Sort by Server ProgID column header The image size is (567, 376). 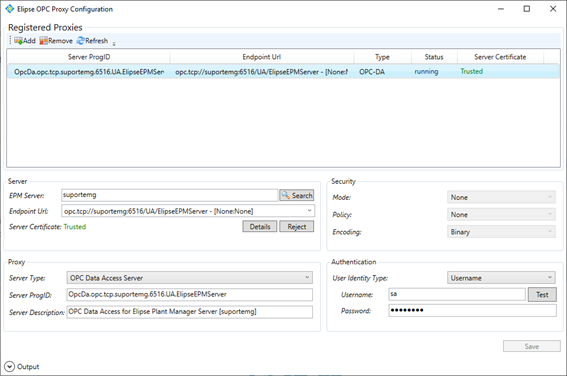point(89,57)
